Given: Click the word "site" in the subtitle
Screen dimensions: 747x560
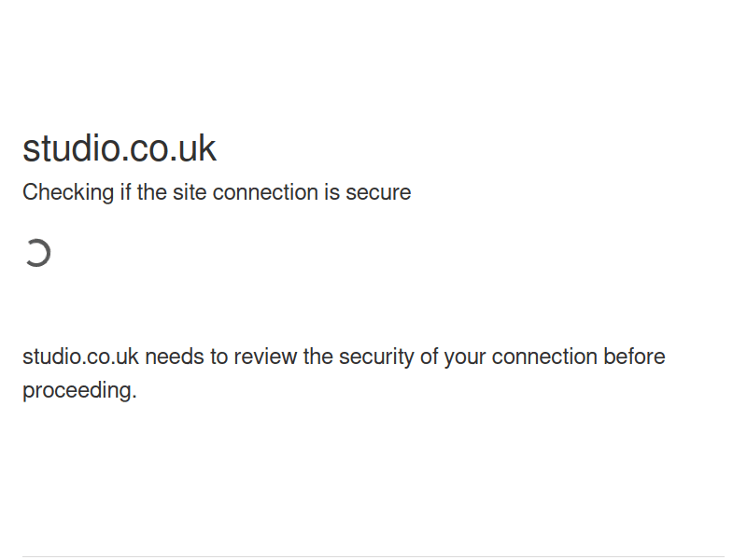Looking at the screenshot, I should pos(190,192).
